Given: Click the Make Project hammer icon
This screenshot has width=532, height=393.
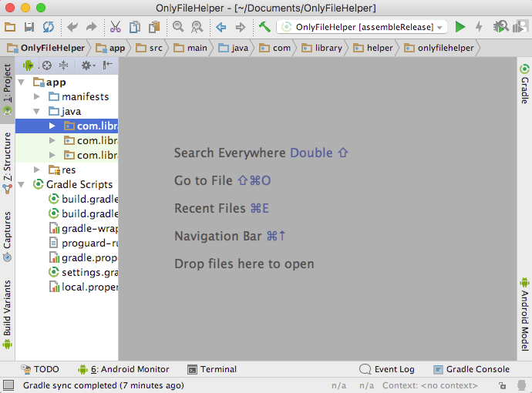Looking at the screenshot, I should (x=264, y=26).
